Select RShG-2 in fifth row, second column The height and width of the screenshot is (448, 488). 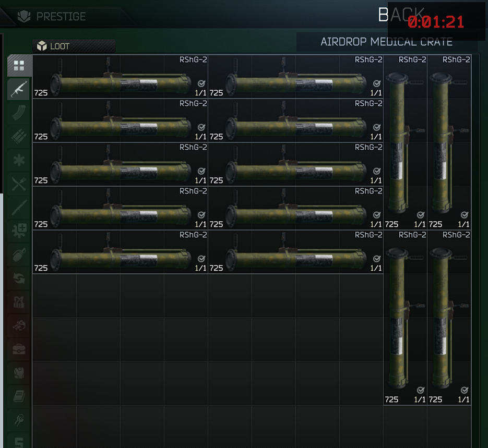tap(295, 252)
